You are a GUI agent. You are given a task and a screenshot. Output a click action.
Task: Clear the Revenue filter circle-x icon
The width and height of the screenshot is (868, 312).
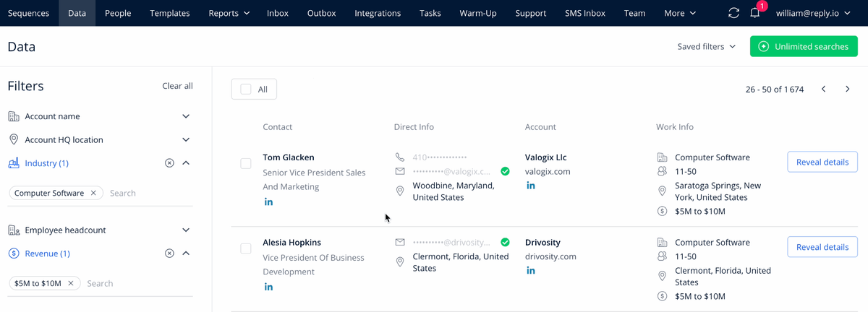tap(169, 253)
